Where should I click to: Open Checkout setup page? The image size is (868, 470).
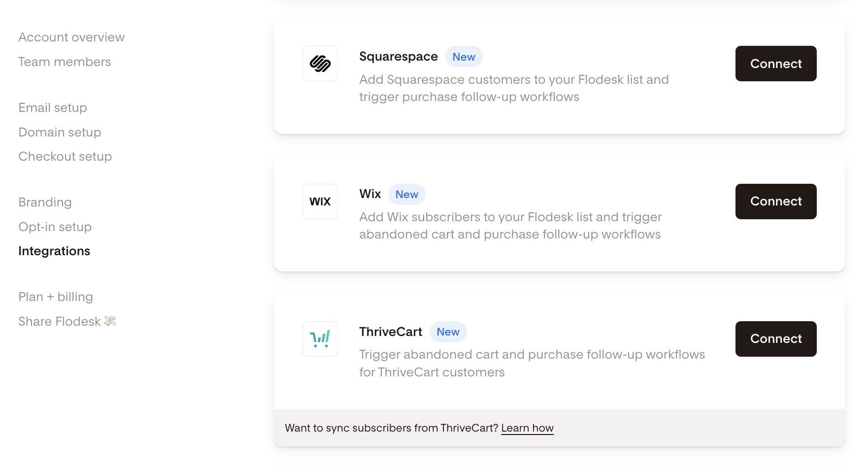coord(65,157)
